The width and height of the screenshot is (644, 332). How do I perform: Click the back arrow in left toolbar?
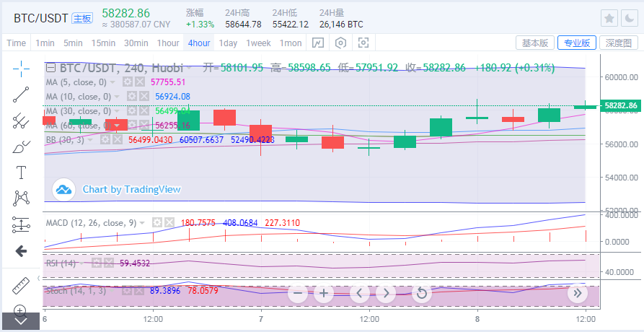tap(20, 251)
